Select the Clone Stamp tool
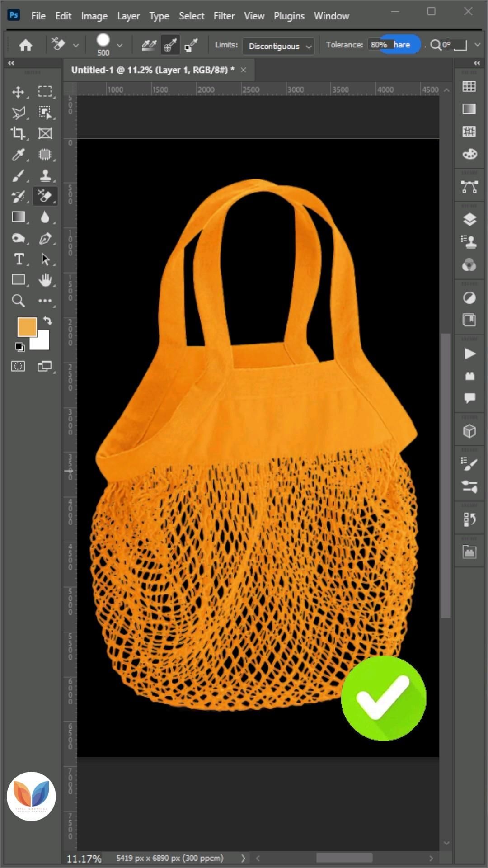488x868 pixels. [45, 175]
